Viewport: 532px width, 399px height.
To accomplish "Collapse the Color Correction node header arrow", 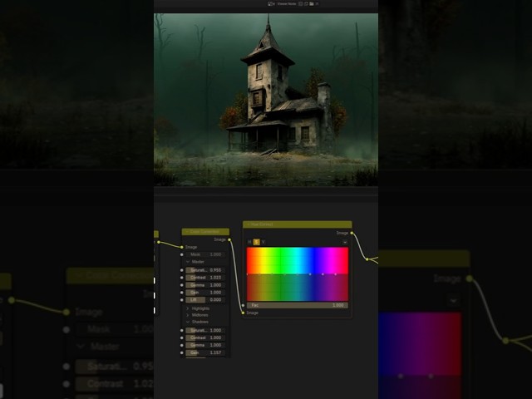I will 186,232.
